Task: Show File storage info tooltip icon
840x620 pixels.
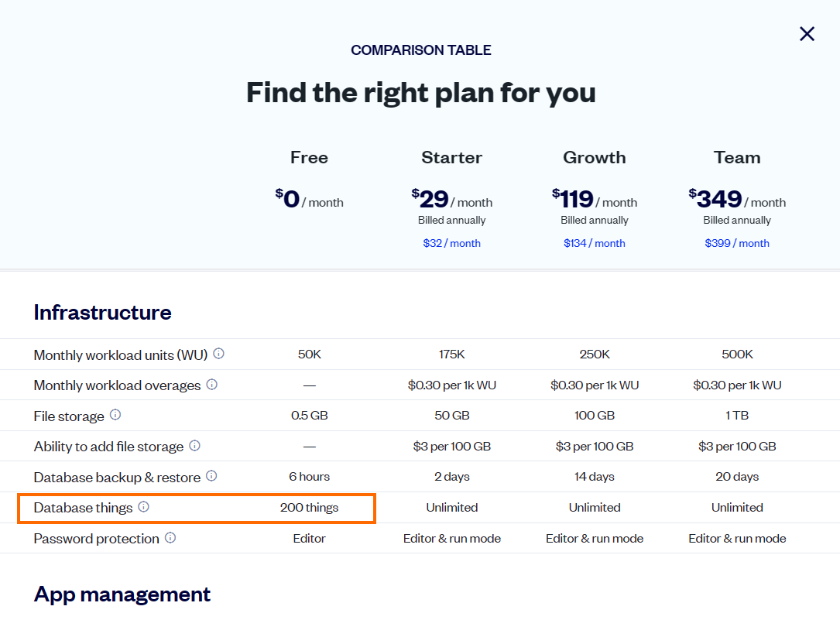Action: (115, 415)
